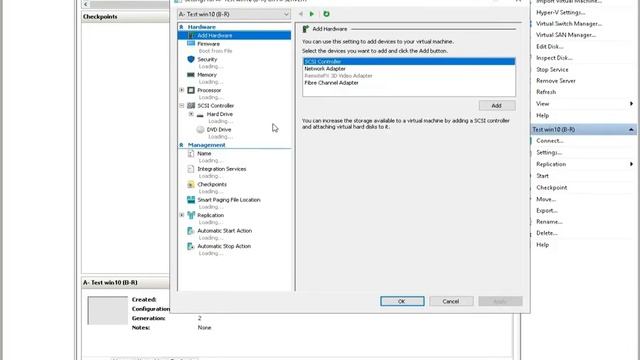Click the Add Hardware icon in tree
640x360 pixels.
191,36
